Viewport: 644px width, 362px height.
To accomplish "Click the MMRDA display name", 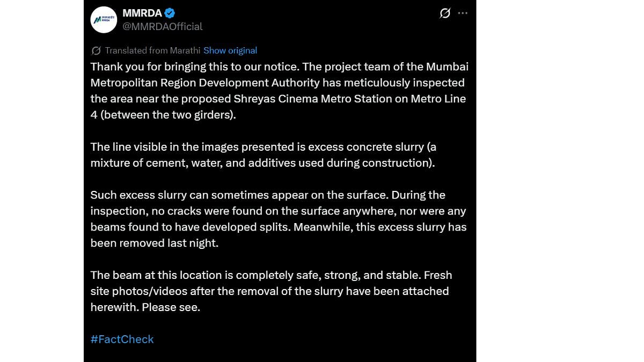I will (x=142, y=13).
